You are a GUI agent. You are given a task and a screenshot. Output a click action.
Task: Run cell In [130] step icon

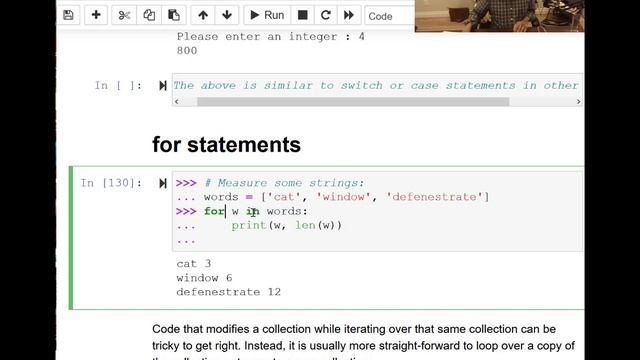(x=163, y=183)
